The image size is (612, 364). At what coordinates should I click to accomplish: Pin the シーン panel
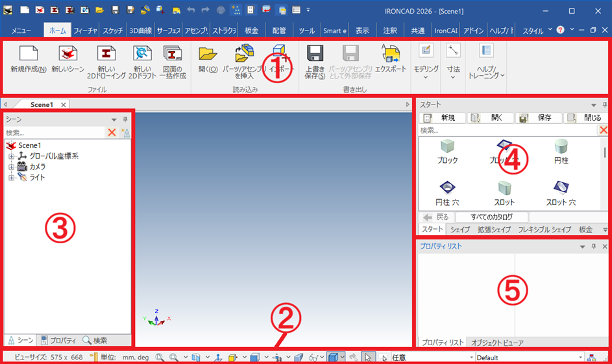125,119
